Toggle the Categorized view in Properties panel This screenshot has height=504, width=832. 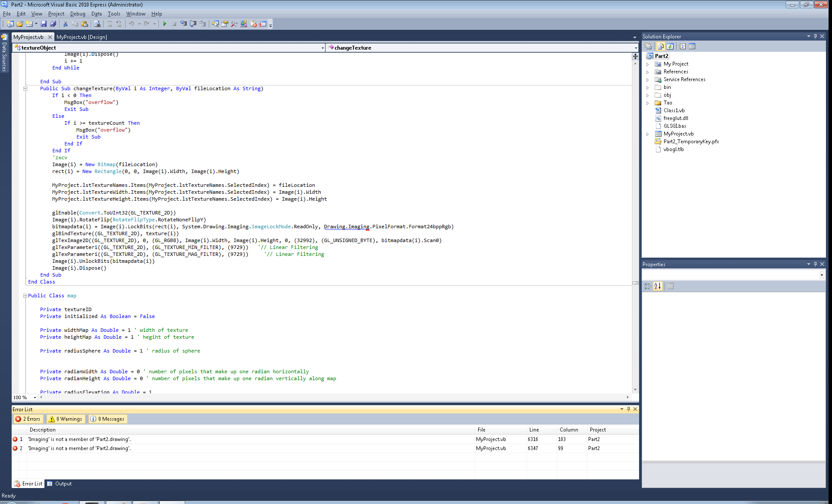click(648, 286)
